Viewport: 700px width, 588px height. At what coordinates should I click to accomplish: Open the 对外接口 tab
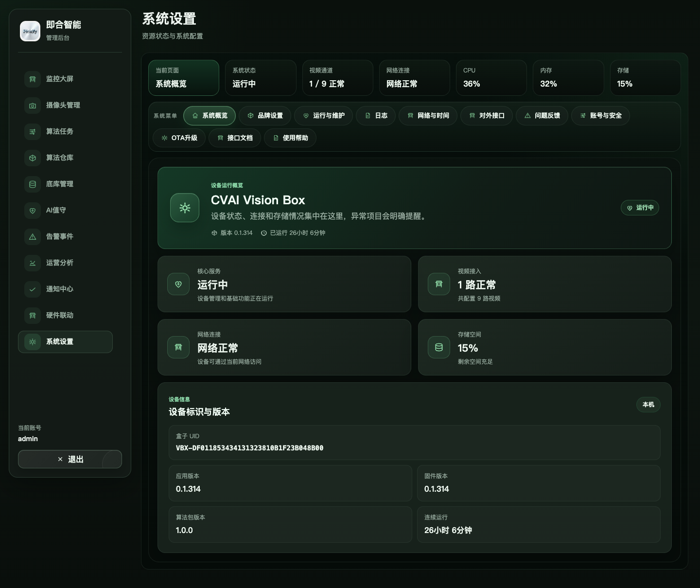click(x=487, y=115)
